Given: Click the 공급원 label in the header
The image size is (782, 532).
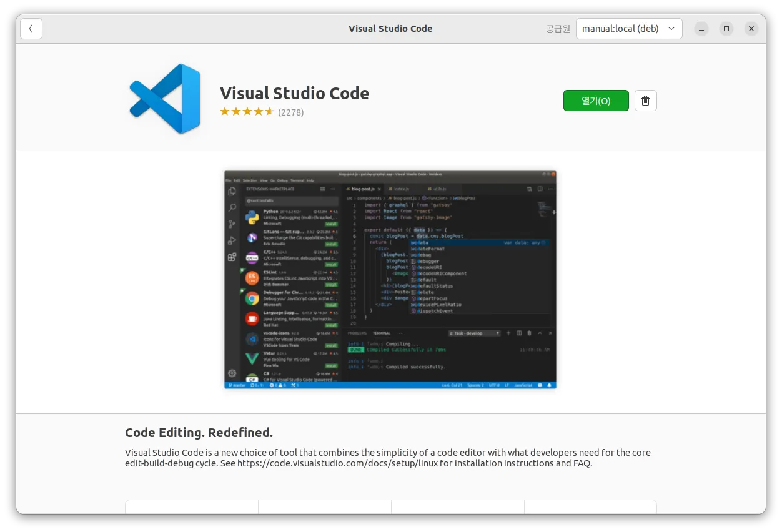Looking at the screenshot, I should pyautogui.click(x=558, y=29).
